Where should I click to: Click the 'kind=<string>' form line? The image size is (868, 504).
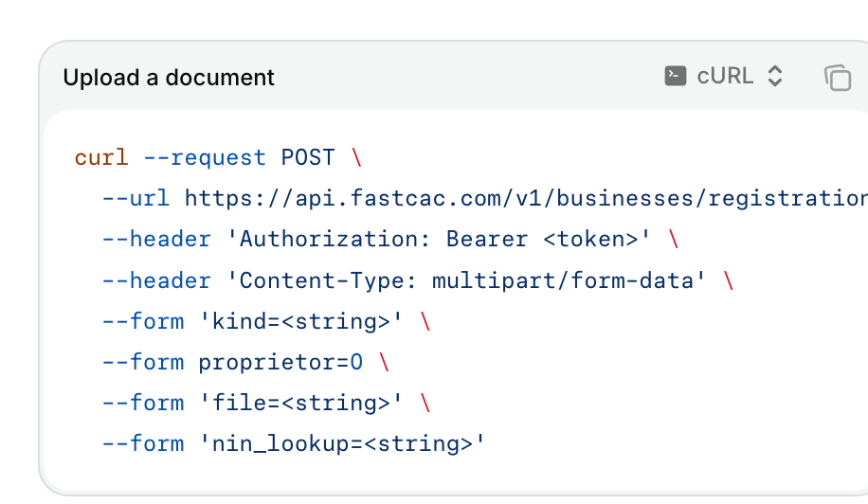[265, 321]
